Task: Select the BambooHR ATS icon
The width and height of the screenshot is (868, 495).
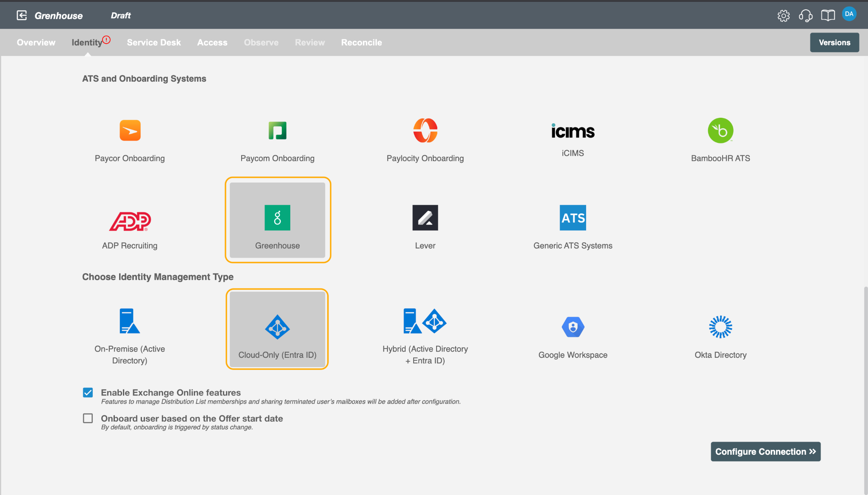Action: tap(720, 130)
